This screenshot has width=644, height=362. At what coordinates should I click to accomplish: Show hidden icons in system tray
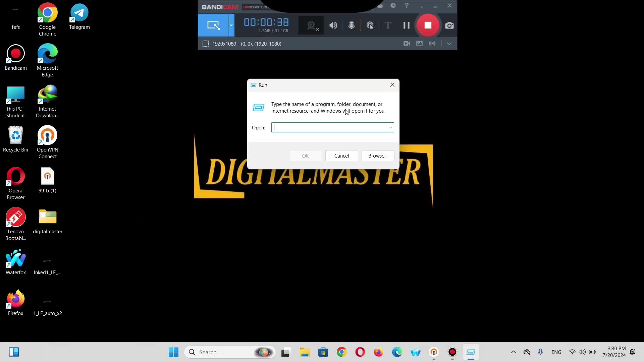click(513, 352)
